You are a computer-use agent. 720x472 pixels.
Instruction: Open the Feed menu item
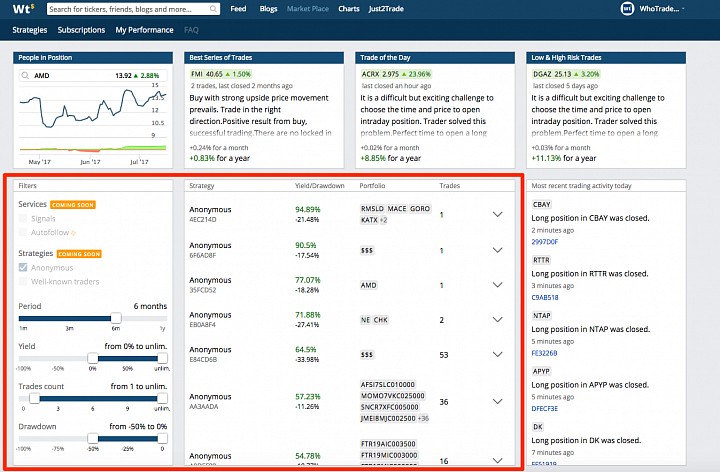click(238, 9)
